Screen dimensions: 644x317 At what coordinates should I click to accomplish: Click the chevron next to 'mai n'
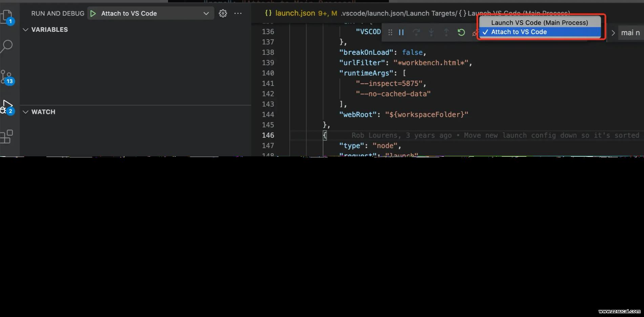(613, 33)
